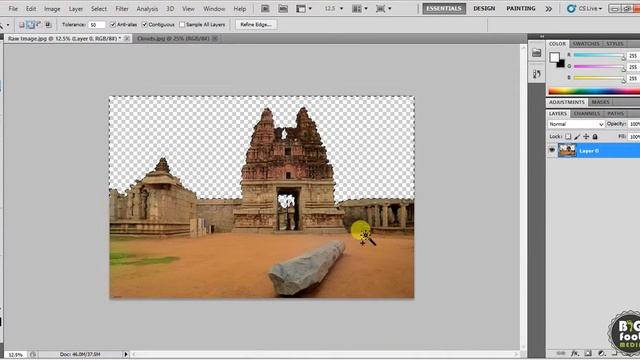Viewport: 640px width, 360px height.
Task: Toggle Lock image pixels brush icon
Action: coord(577,137)
